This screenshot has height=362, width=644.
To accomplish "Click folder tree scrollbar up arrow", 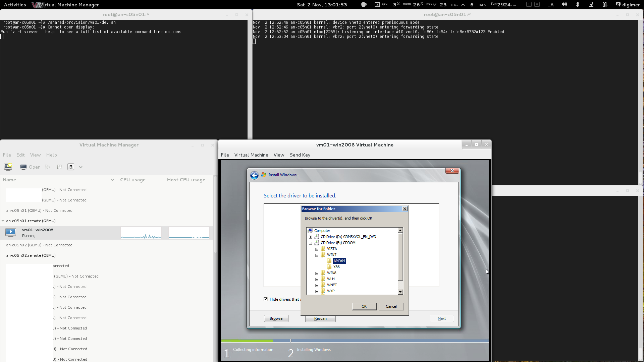I will tap(400, 230).
